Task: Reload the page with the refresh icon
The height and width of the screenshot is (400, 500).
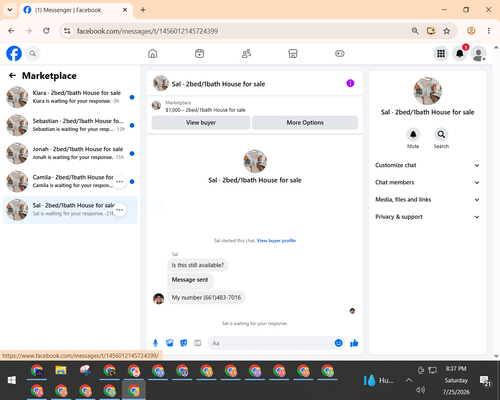Action: click(x=46, y=31)
